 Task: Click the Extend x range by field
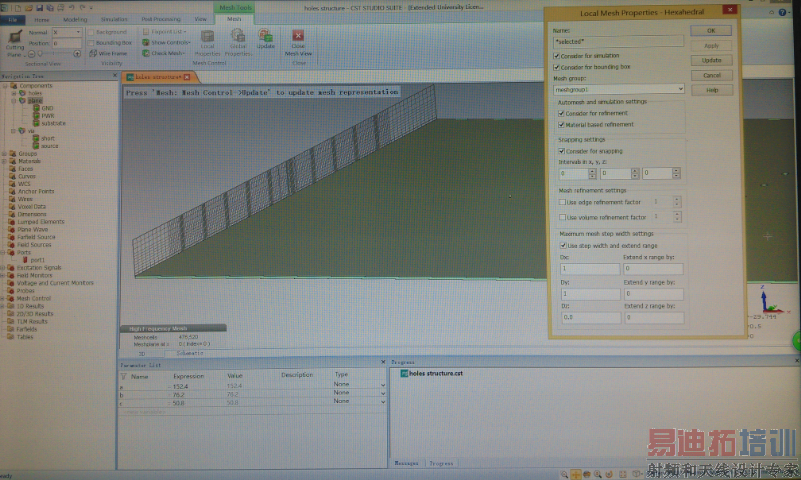(x=653, y=269)
